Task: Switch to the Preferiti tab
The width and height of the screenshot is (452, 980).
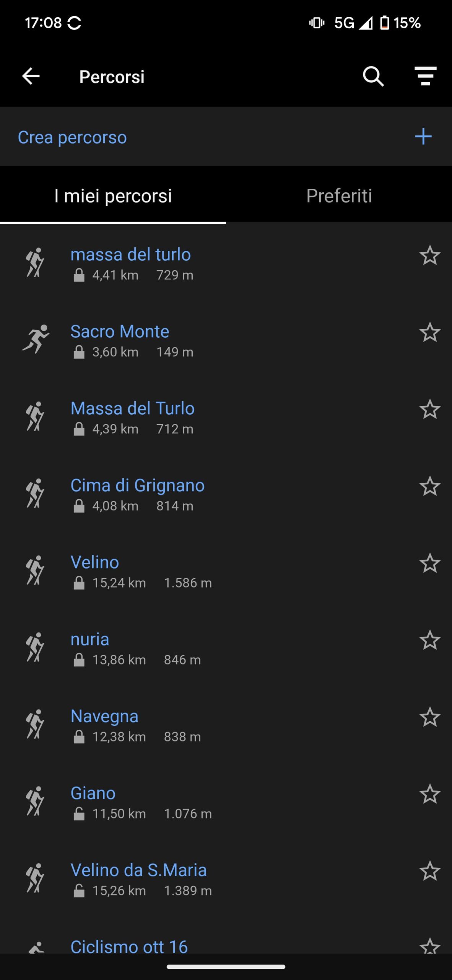Action: (x=339, y=196)
